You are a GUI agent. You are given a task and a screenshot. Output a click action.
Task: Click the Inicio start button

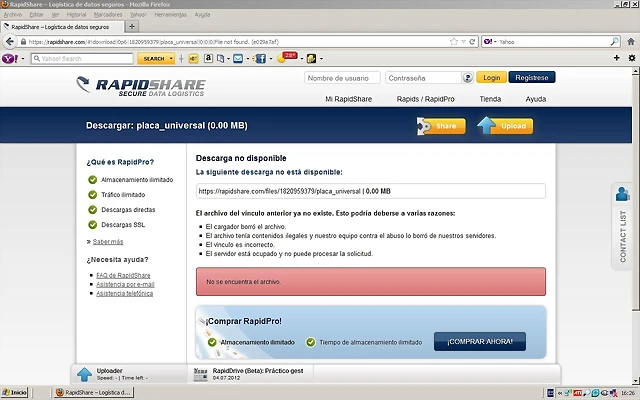pos(15,393)
